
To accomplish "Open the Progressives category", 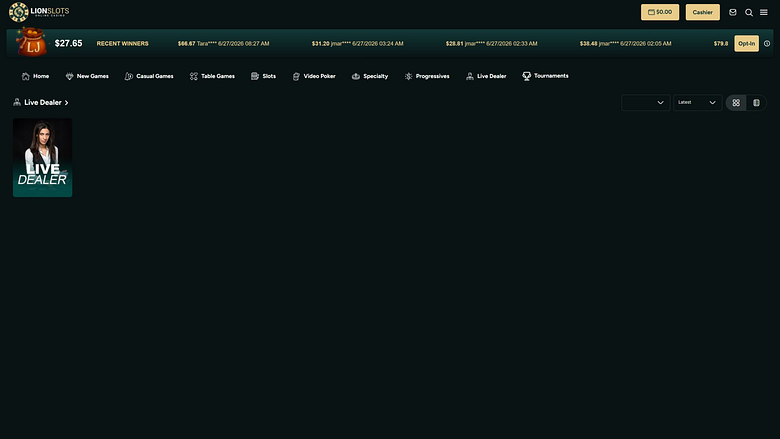I will point(427,76).
